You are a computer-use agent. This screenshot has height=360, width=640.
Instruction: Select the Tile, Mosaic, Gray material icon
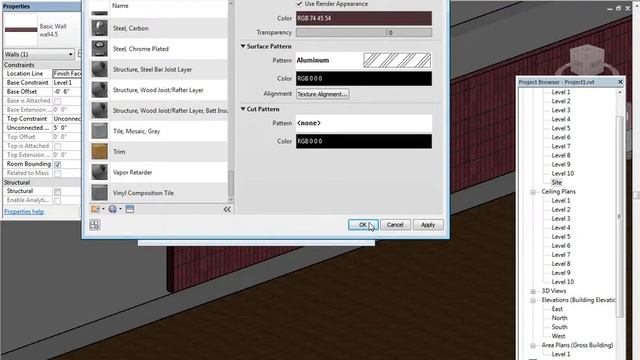click(x=99, y=131)
